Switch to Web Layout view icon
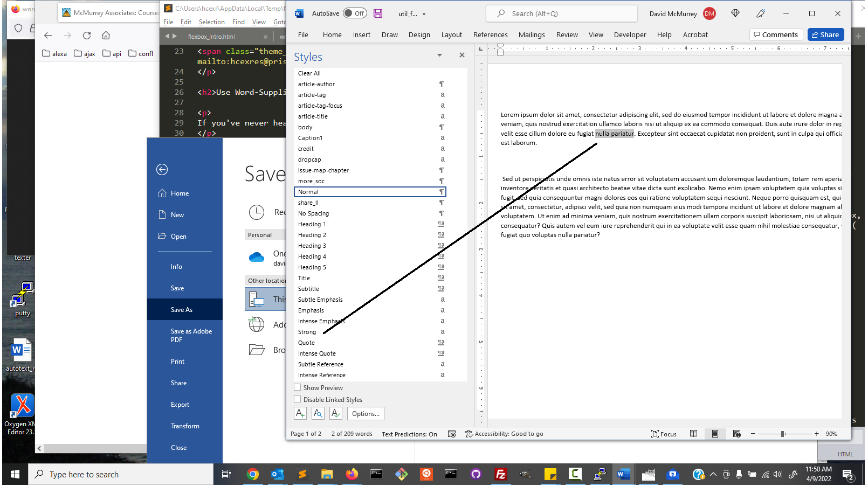The width and height of the screenshot is (868, 486). click(736, 434)
